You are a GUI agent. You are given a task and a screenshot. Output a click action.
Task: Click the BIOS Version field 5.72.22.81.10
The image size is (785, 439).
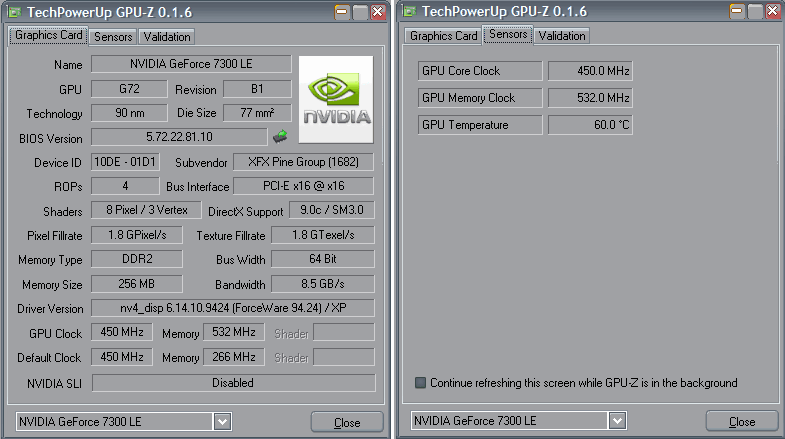pyautogui.click(x=179, y=137)
